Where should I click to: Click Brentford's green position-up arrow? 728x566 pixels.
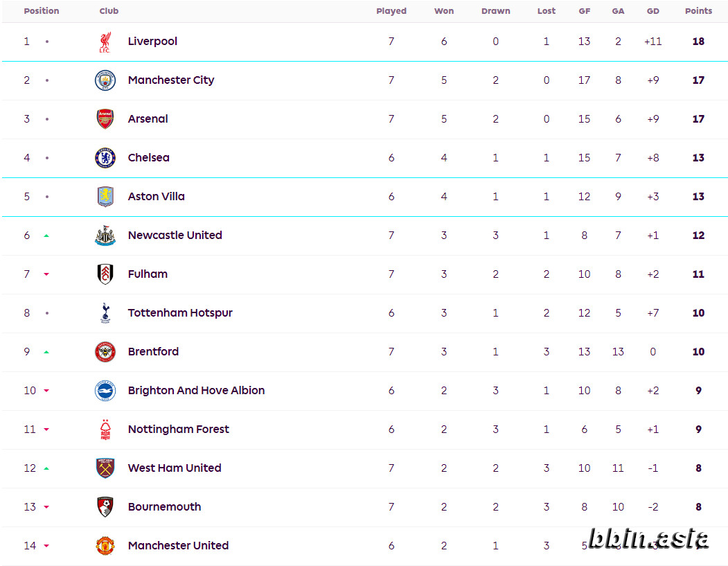(46, 353)
